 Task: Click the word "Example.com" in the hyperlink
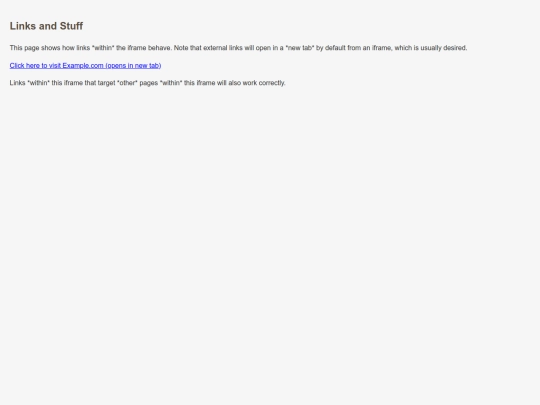83,65
